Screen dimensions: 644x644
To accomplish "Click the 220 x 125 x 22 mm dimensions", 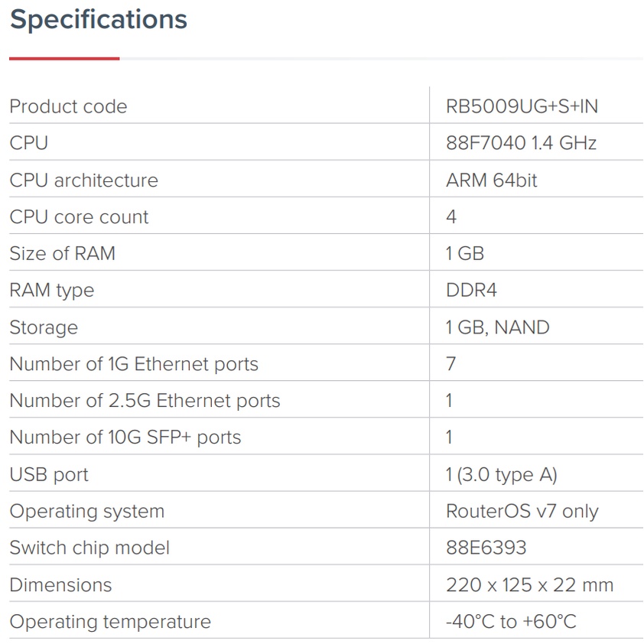I will 529,585.
